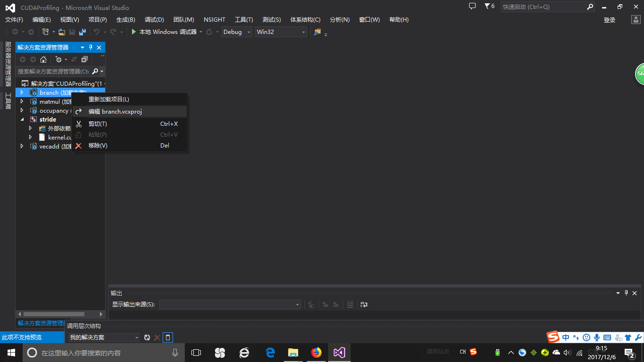The width and height of the screenshot is (644, 362).
Task: Open the 帮助(H) menu
Action: (399, 20)
